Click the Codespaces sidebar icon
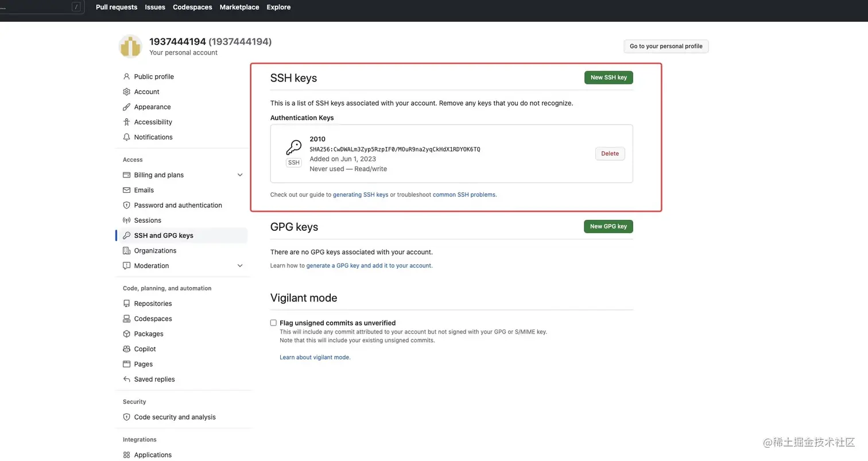 point(127,319)
